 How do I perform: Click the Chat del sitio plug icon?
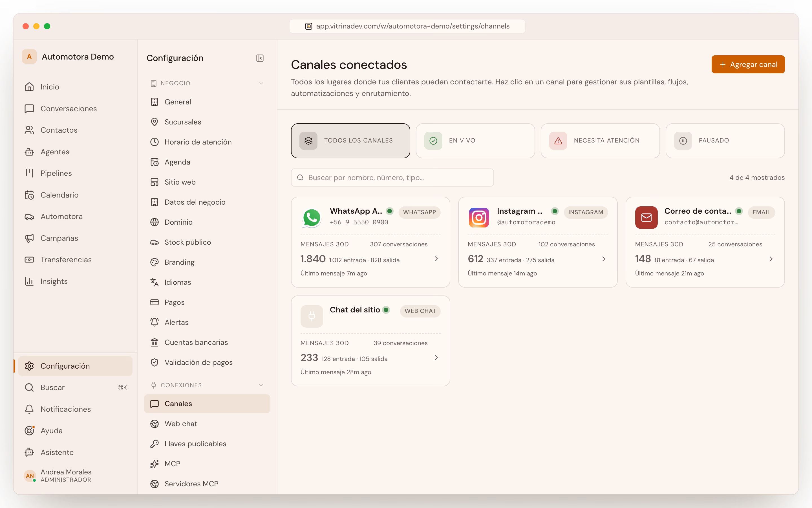[312, 316]
